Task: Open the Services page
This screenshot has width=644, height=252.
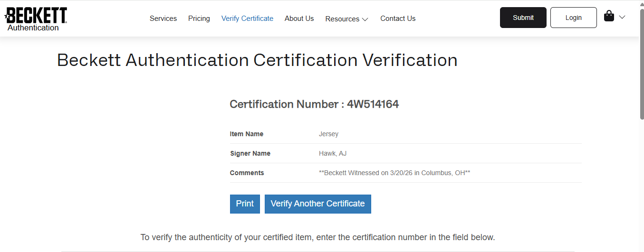Action: coord(163,19)
